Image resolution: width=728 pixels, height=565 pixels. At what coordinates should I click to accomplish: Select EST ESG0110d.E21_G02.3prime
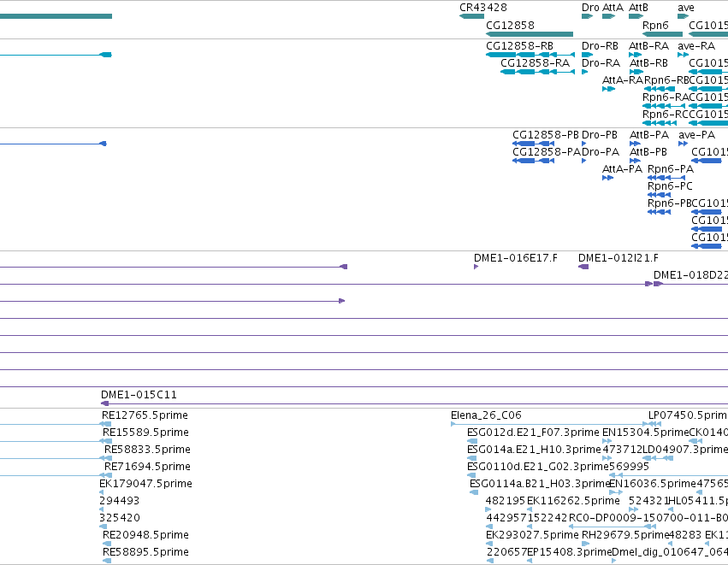point(537,467)
